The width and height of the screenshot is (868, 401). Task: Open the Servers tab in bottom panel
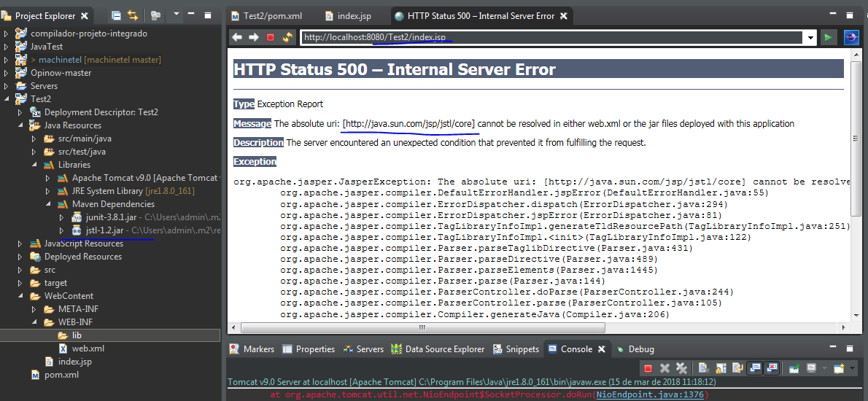click(x=364, y=349)
